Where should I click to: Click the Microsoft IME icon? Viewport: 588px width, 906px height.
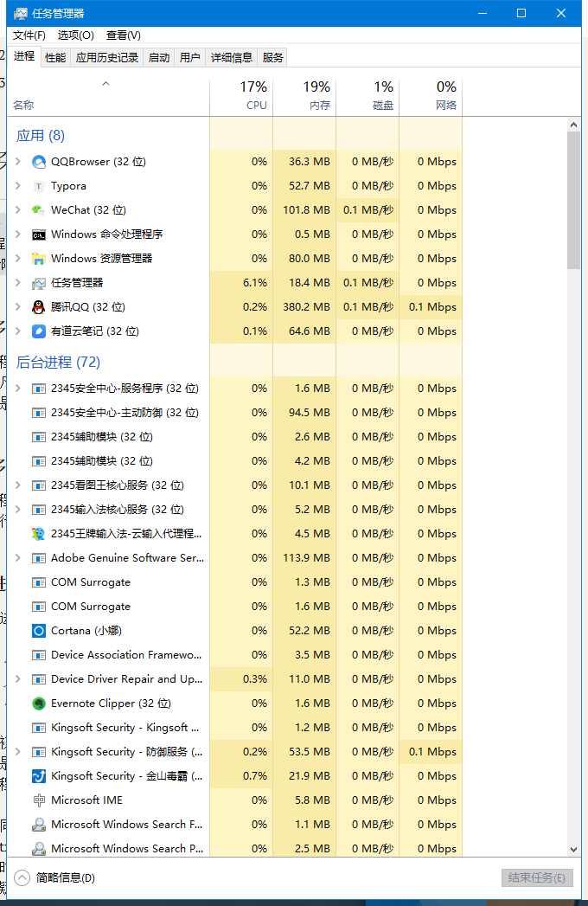click(39, 800)
